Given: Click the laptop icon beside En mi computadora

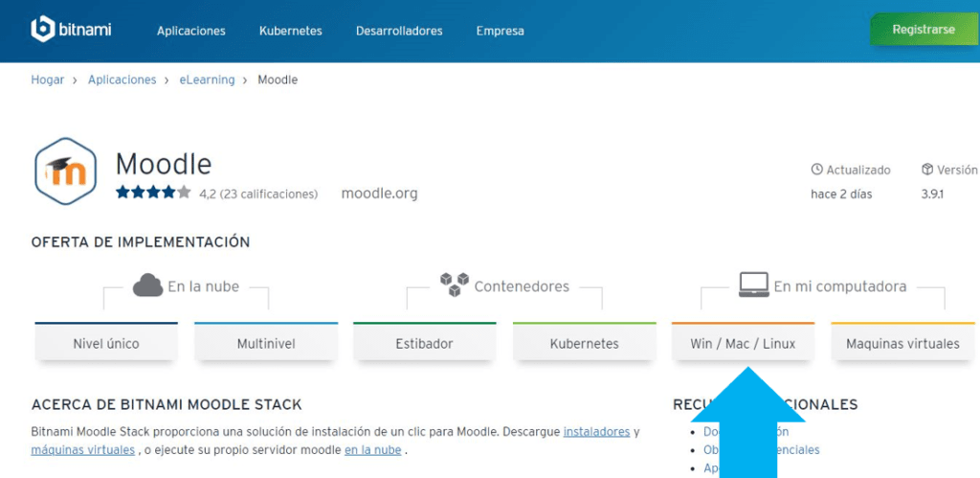Looking at the screenshot, I should [753, 285].
